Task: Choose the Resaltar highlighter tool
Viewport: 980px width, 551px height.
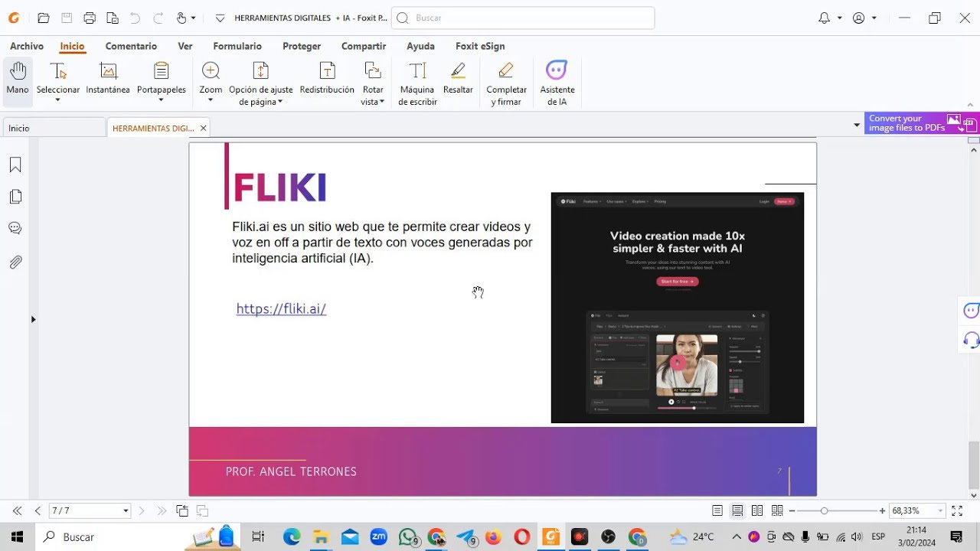Action: tap(458, 79)
